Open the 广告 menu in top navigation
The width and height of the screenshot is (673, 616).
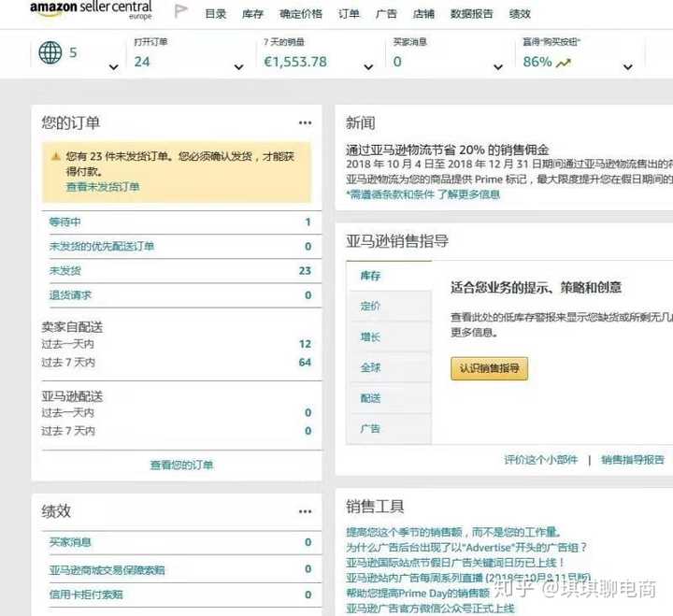coord(386,14)
